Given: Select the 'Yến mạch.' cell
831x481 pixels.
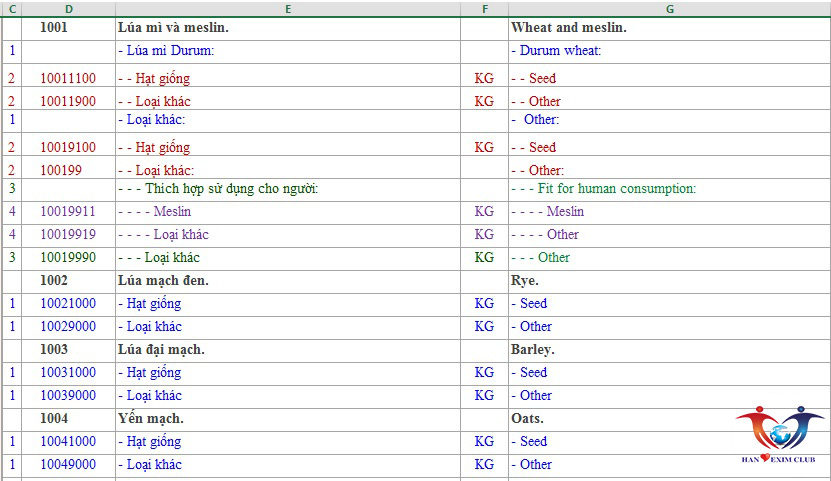Looking at the screenshot, I should pos(288,418).
